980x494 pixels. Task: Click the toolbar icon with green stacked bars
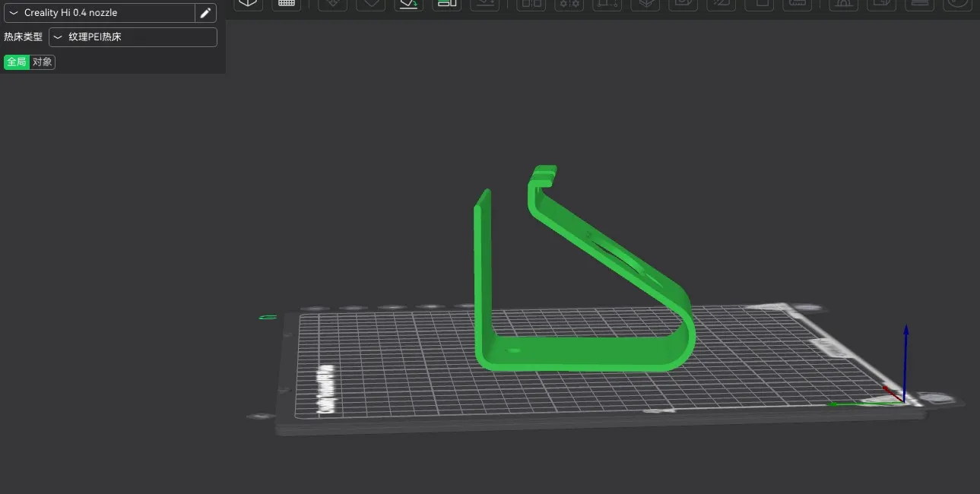pos(446,4)
